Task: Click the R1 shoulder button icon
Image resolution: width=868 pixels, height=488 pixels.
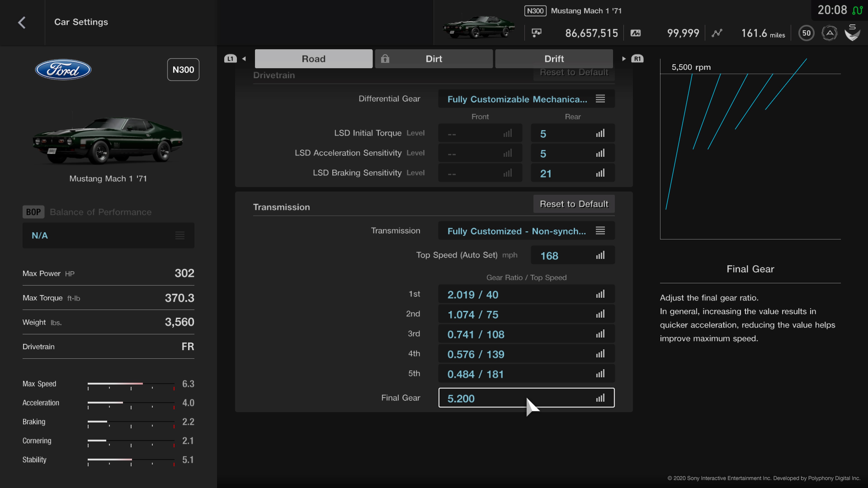Action: [637, 59]
